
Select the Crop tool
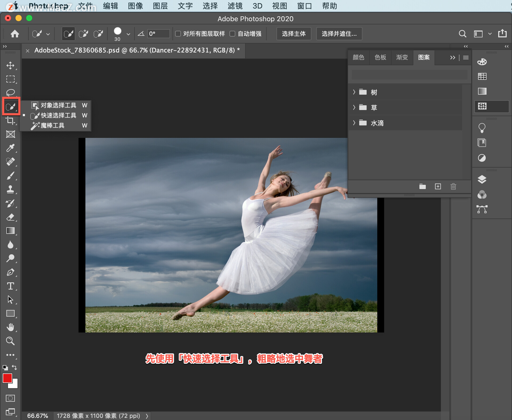point(10,121)
